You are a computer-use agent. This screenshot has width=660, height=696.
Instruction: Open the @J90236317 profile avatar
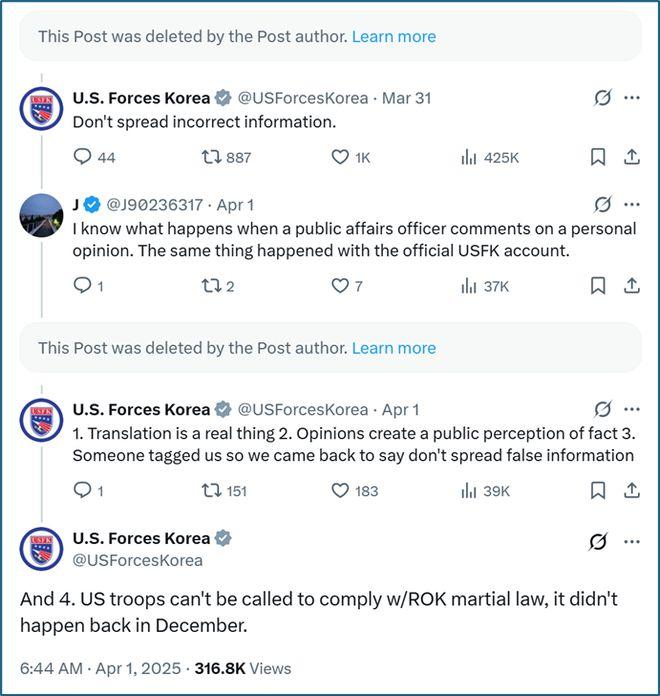click(42, 215)
